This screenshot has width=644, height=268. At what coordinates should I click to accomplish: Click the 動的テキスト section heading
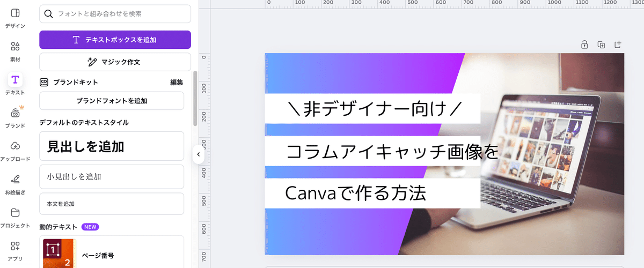tap(58, 227)
